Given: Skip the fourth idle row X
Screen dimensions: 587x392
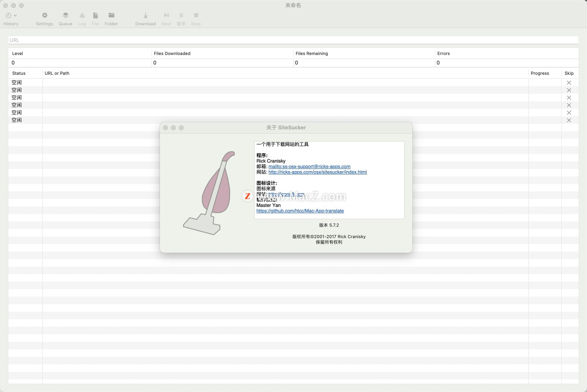Looking at the screenshot, I should [569, 105].
